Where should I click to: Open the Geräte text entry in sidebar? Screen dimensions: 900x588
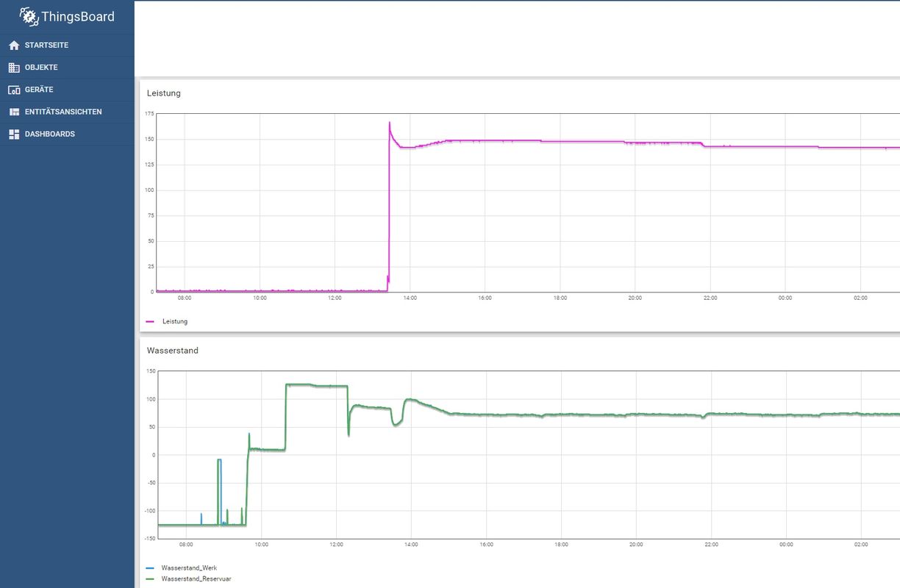pyautogui.click(x=39, y=90)
